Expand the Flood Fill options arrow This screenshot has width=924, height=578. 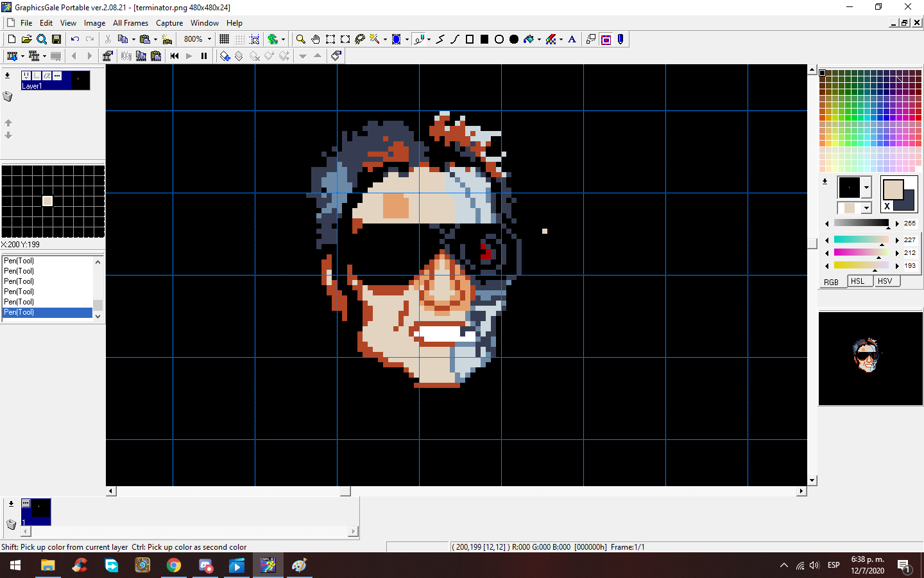pyautogui.click(x=539, y=39)
